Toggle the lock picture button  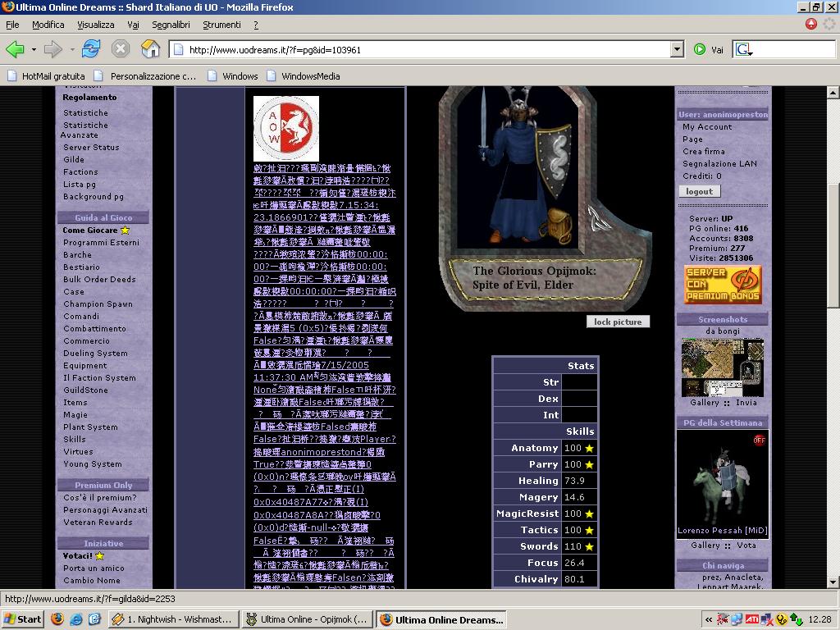tap(618, 322)
